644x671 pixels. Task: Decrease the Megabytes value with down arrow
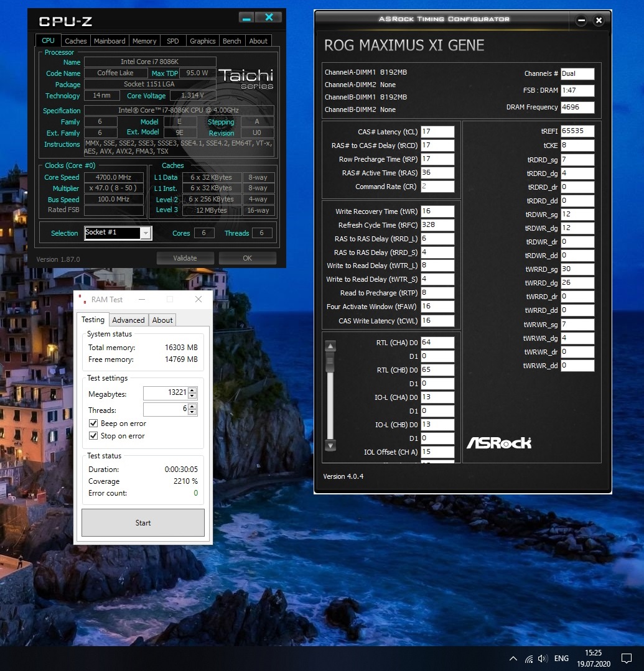coord(192,396)
